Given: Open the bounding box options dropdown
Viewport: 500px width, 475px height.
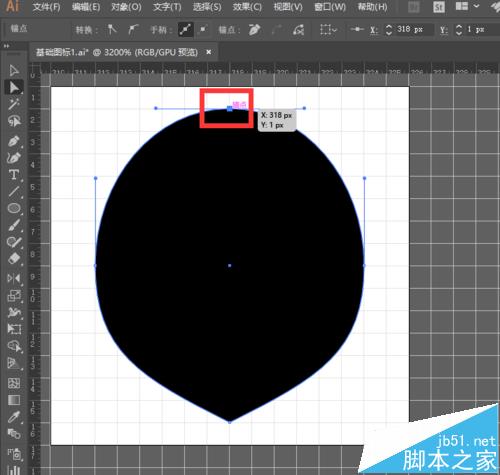Looking at the screenshot, I should click(329, 30).
